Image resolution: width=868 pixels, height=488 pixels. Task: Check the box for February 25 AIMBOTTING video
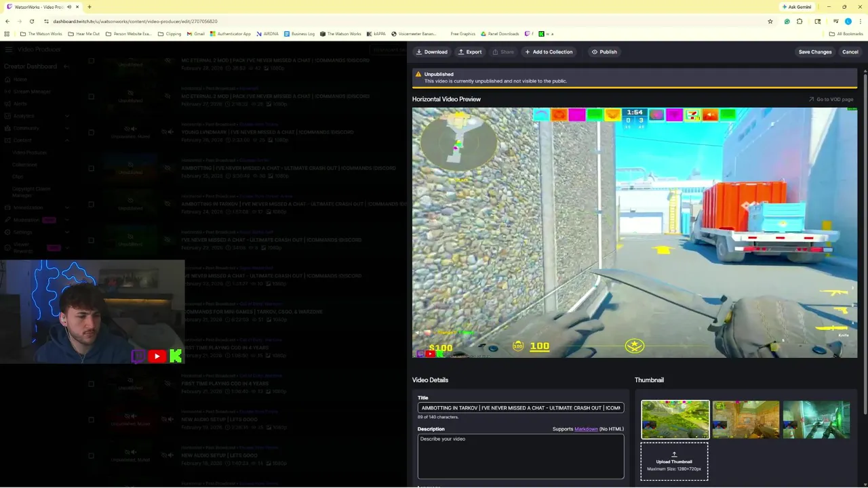pyautogui.click(x=91, y=168)
